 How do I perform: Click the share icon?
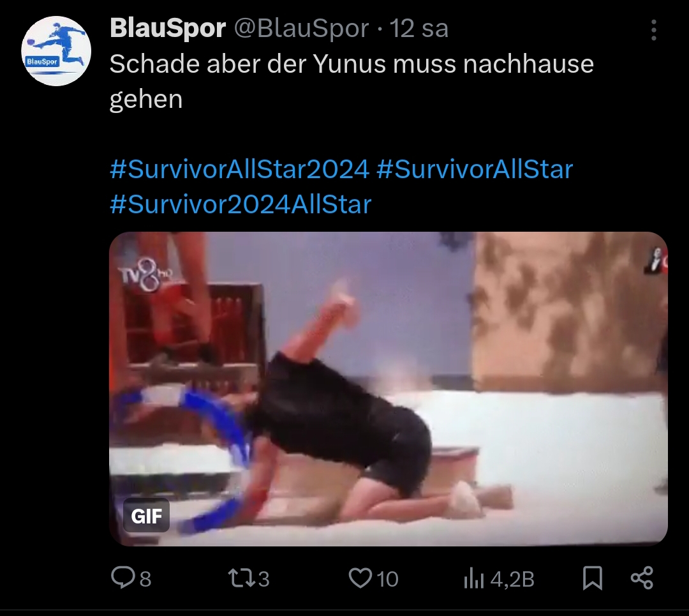tap(642, 578)
